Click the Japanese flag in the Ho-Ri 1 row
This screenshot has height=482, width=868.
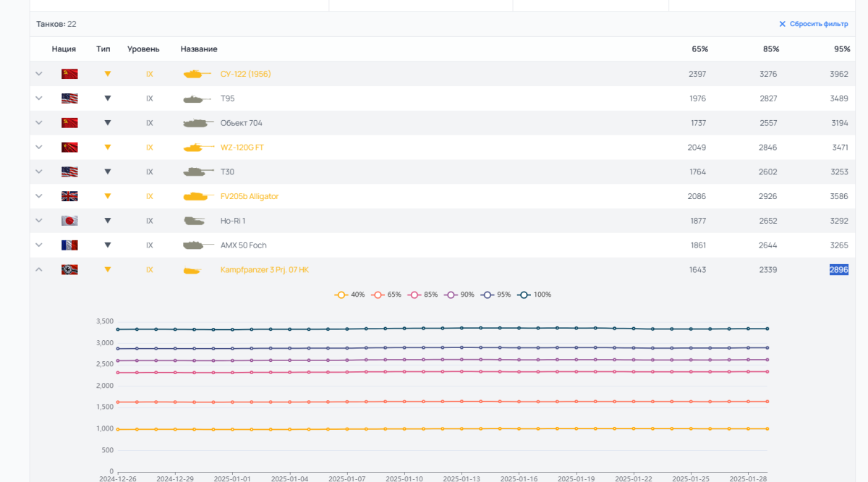(69, 221)
